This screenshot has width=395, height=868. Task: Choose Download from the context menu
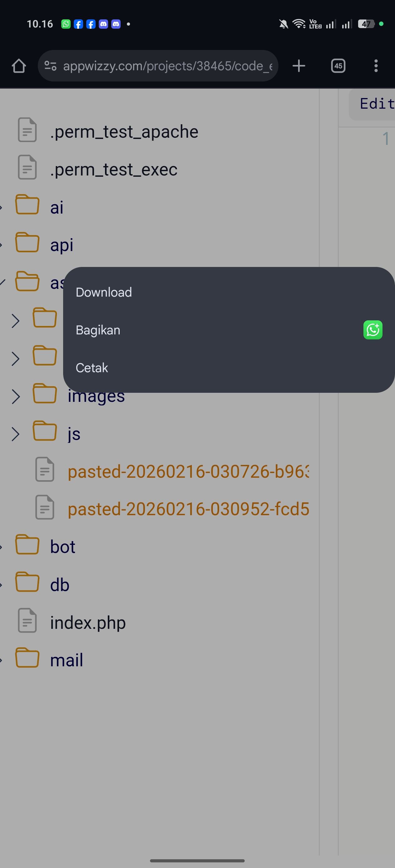[x=104, y=292]
